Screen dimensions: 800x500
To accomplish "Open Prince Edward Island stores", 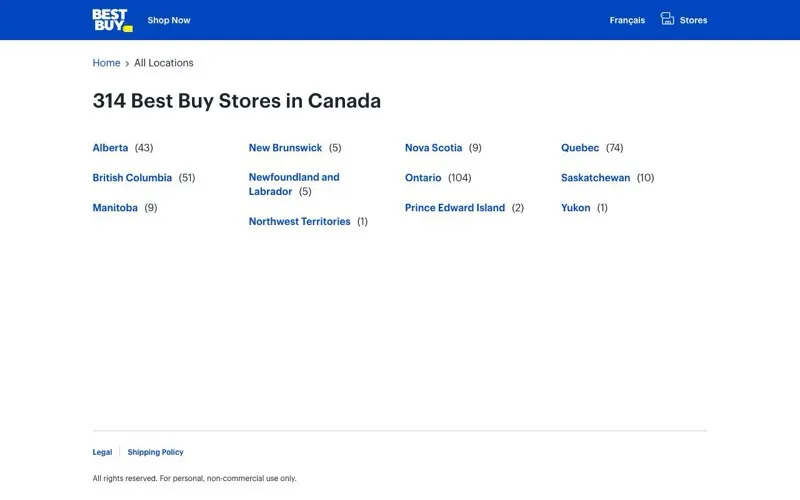I will pyautogui.click(x=455, y=208).
